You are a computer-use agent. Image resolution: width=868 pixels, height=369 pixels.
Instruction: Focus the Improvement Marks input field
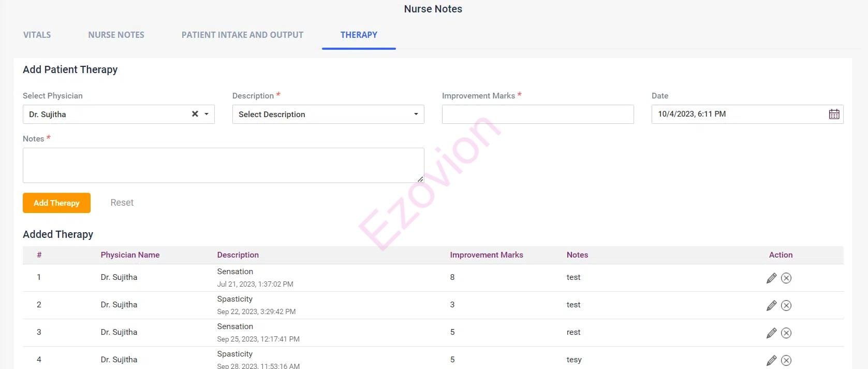pos(537,115)
